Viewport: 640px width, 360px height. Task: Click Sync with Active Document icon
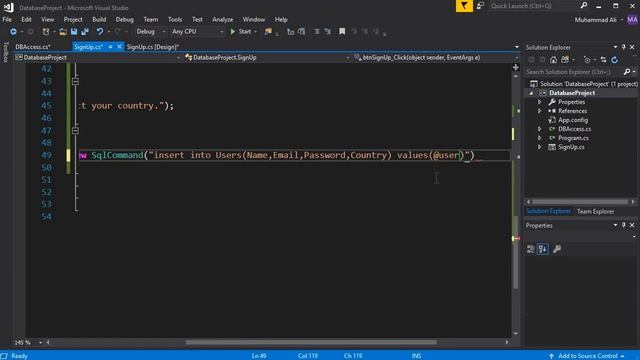pyautogui.click(x=603, y=60)
